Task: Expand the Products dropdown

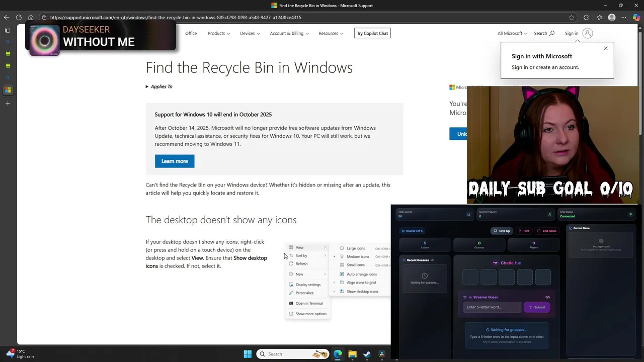Action: click(x=219, y=33)
